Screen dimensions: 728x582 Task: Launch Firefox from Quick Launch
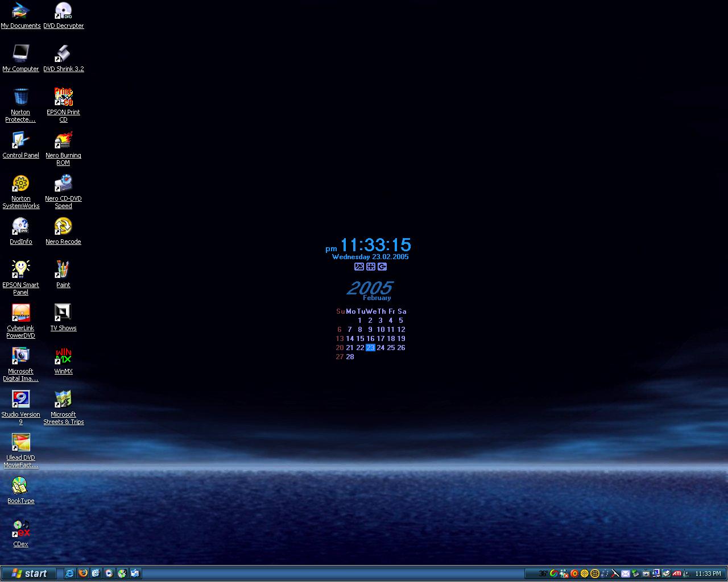(x=83, y=573)
